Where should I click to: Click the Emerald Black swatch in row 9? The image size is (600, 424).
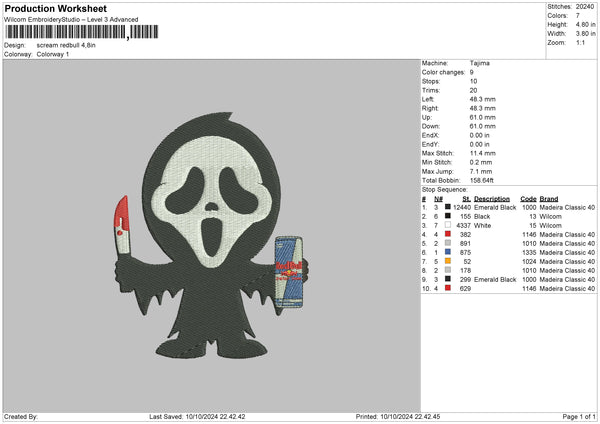pos(448,279)
